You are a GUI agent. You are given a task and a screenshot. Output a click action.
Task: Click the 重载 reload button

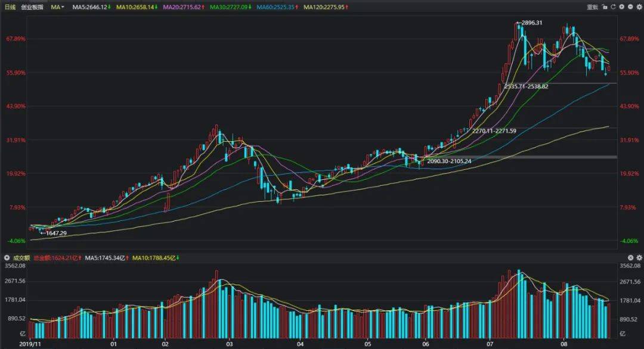click(592, 7)
